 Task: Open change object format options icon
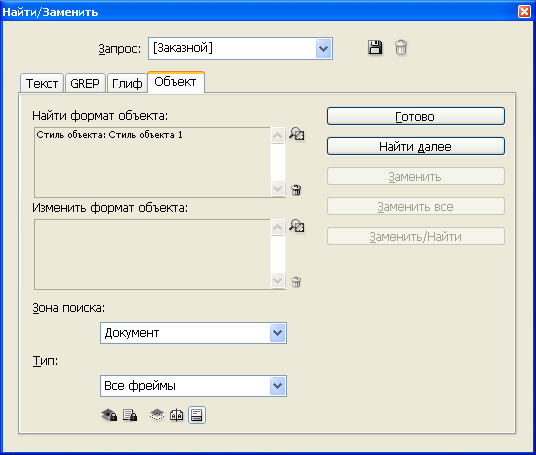point(297,226)
